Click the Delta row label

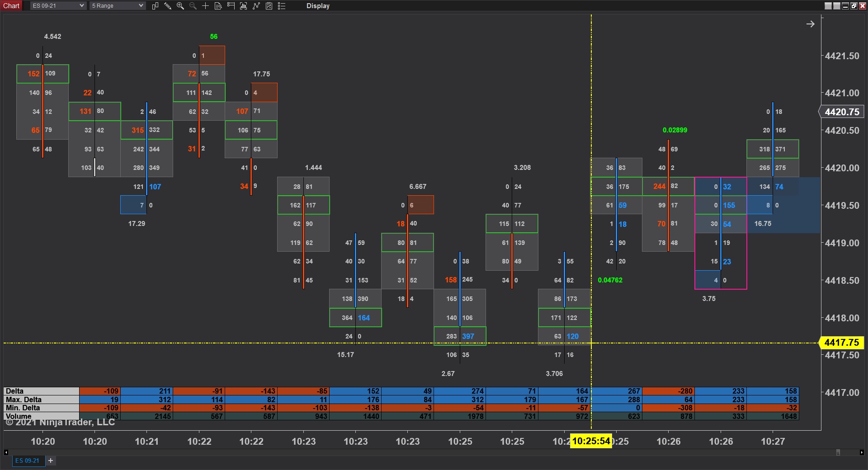point(41,391)
